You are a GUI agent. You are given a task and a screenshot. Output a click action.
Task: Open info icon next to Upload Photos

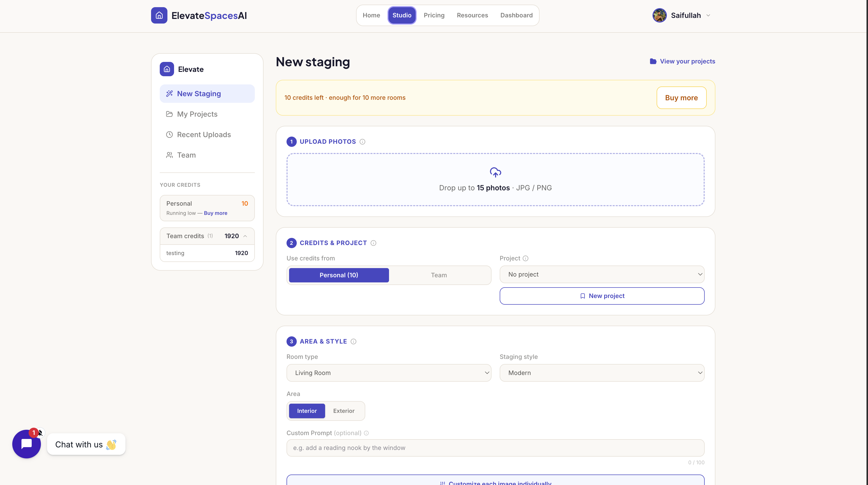(362, 142)
